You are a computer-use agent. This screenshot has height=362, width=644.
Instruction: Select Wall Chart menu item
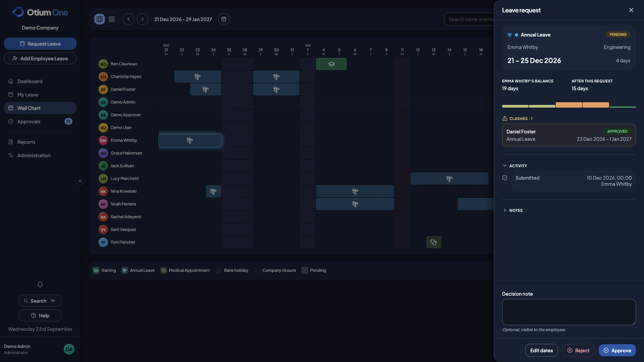[x=40, y=108]
